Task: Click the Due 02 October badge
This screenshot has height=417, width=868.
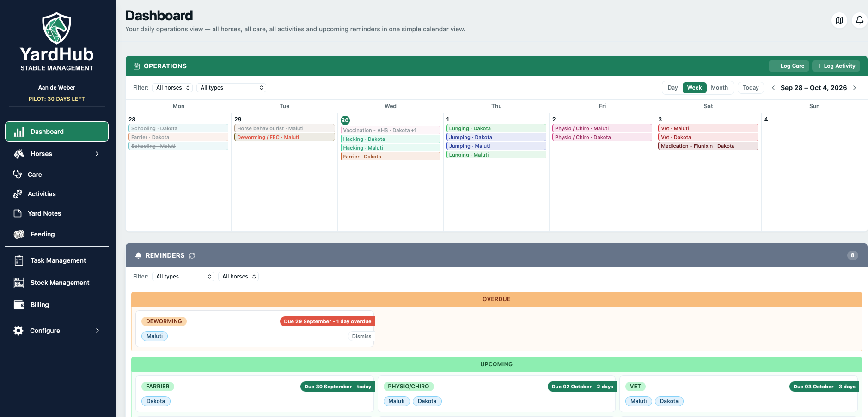Action: coord(582,387)
